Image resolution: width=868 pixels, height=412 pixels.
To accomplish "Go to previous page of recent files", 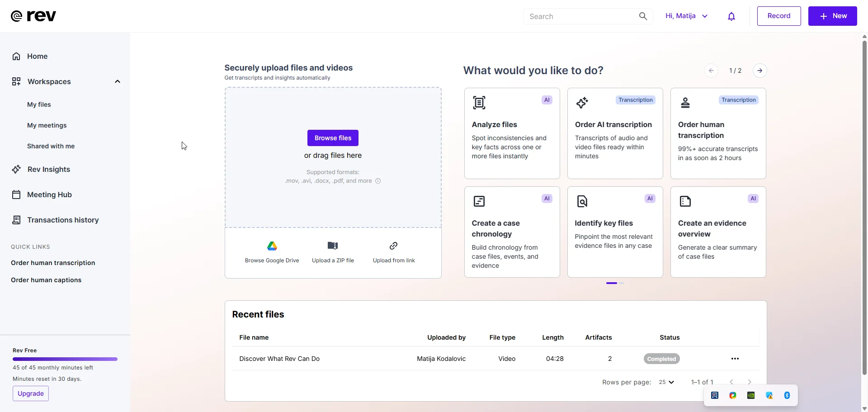I will (x=731, y=382).
